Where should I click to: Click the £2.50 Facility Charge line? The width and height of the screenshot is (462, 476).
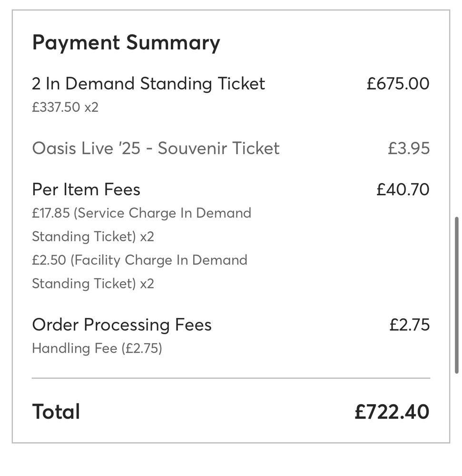tap(139, 260)
